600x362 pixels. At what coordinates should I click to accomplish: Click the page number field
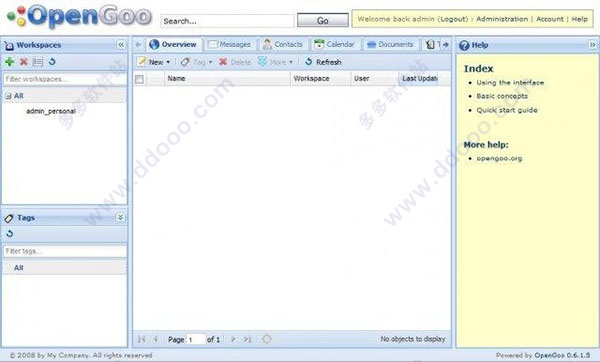pyautogui.click(x=196, y=339)
